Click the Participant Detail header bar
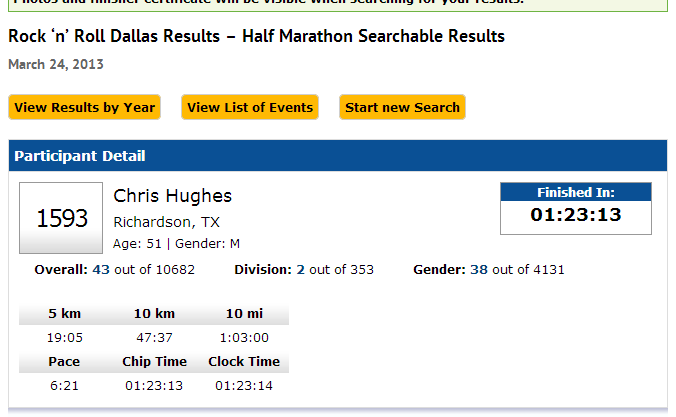The width and height of the screenshot is (676, 417). (x=337, y=156)
